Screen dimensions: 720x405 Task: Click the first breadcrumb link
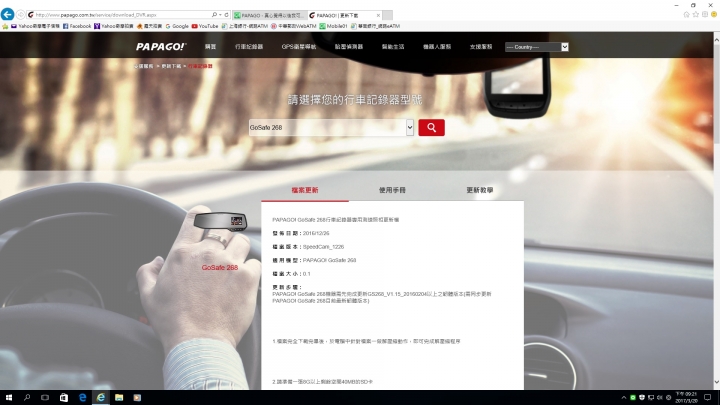click(144, 66)
